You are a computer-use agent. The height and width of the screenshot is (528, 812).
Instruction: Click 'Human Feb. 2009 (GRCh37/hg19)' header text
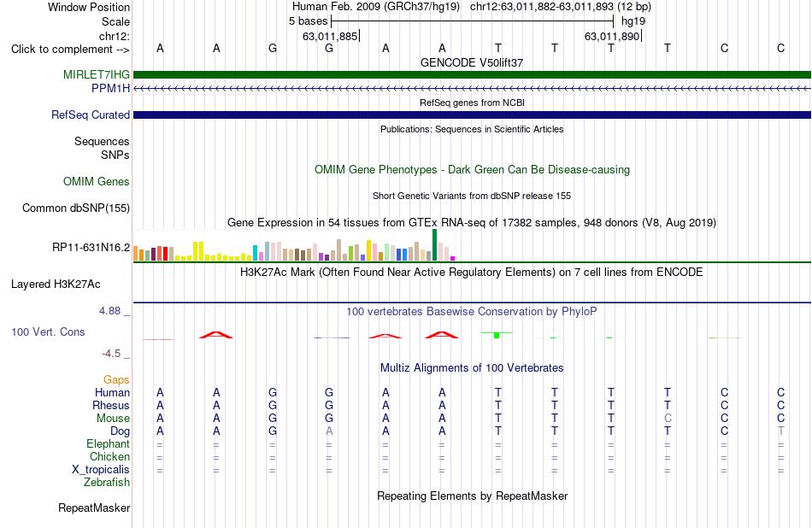pos(376,7)
